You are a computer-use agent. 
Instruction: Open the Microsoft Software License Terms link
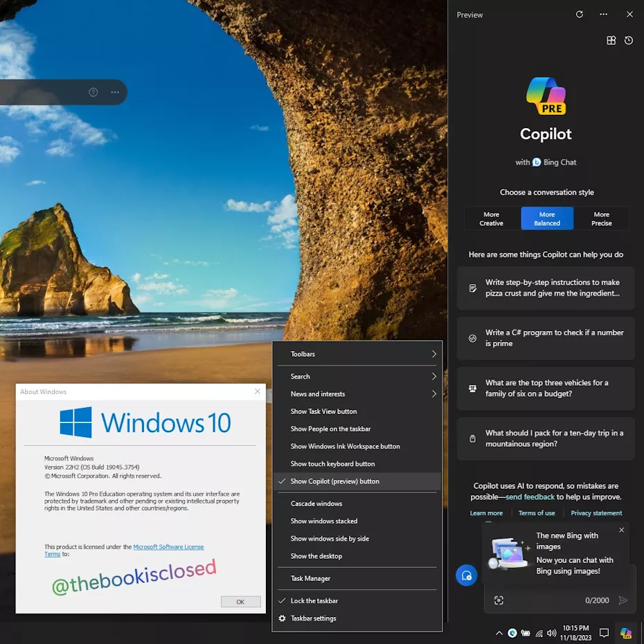coord(168,546)
